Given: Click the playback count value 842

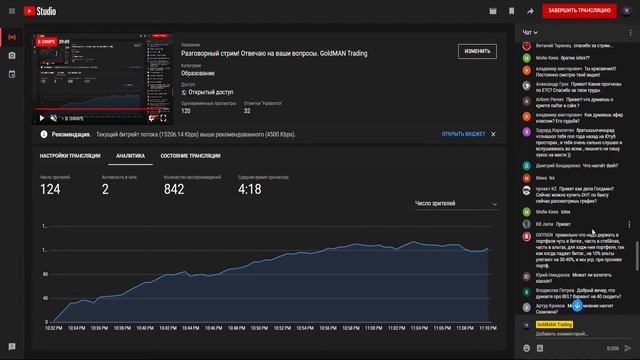Looking at the screenshot, I should pos(174,189).
